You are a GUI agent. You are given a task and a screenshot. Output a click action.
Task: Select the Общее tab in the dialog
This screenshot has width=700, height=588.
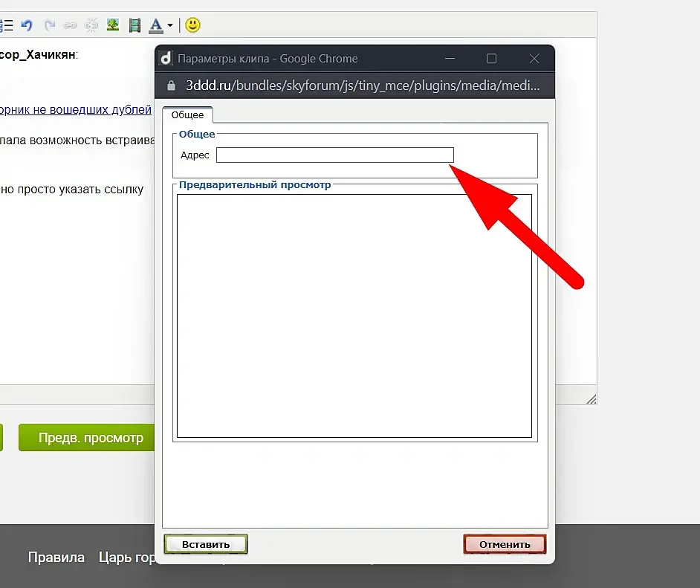pos(187,114)
